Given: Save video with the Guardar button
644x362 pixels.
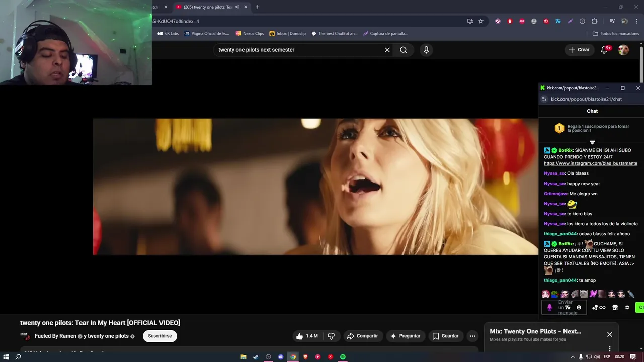Looking at the screenshot, I should (x=445, y=336).
